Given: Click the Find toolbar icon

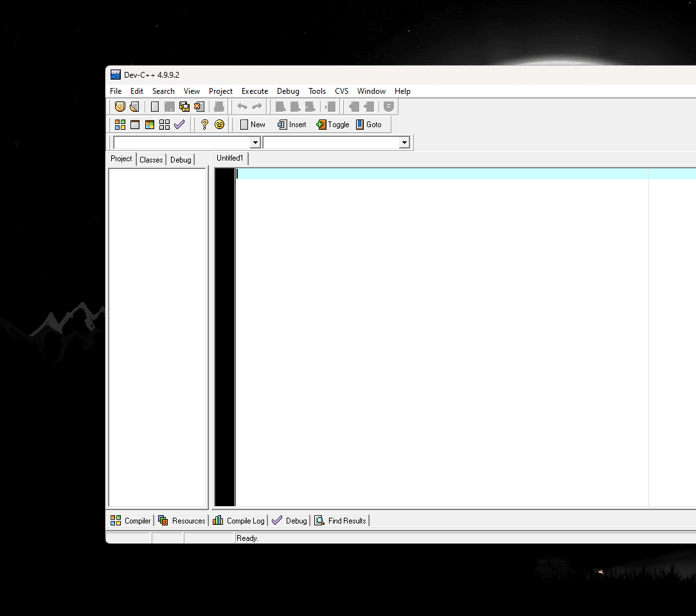Looking at the screenshot, I should pyautogui.click(x=281, y=107).
